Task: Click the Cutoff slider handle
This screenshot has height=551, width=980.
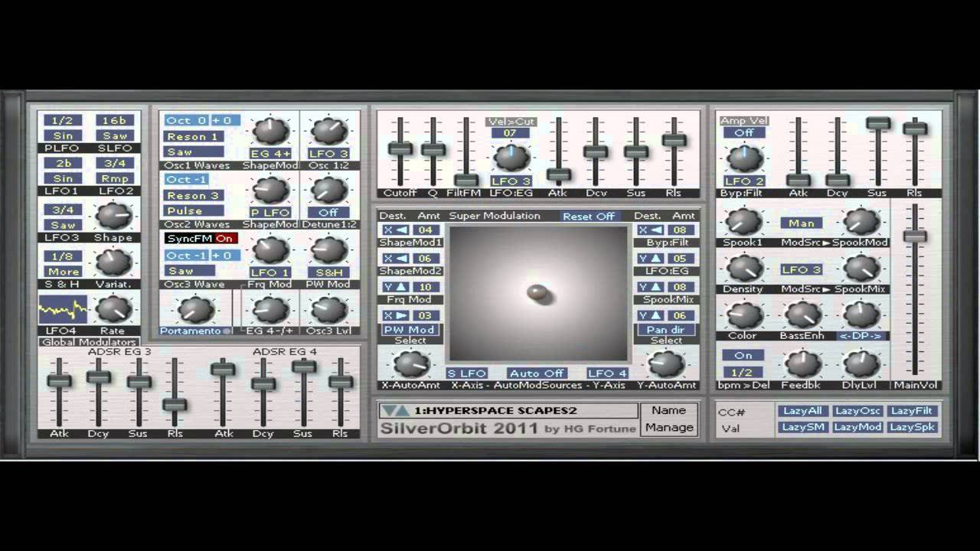Action: click(x=400, y=149)
